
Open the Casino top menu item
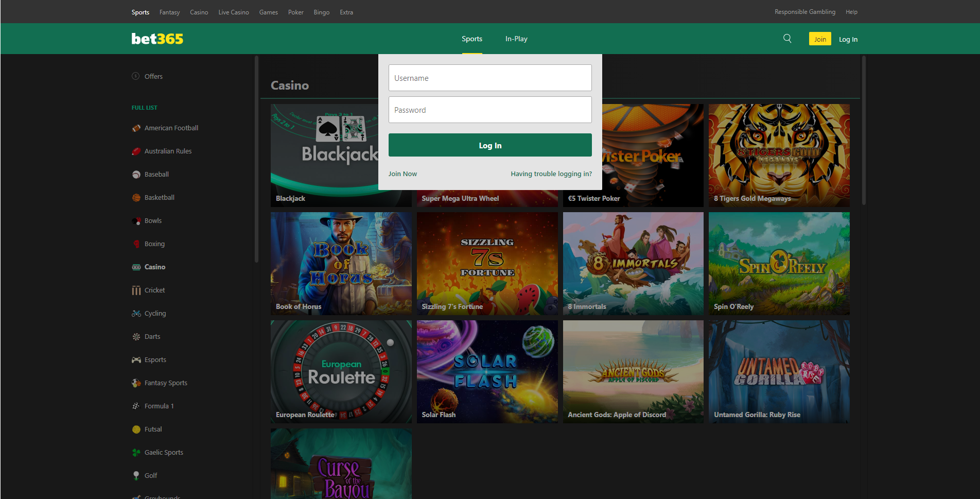point(199,12)
